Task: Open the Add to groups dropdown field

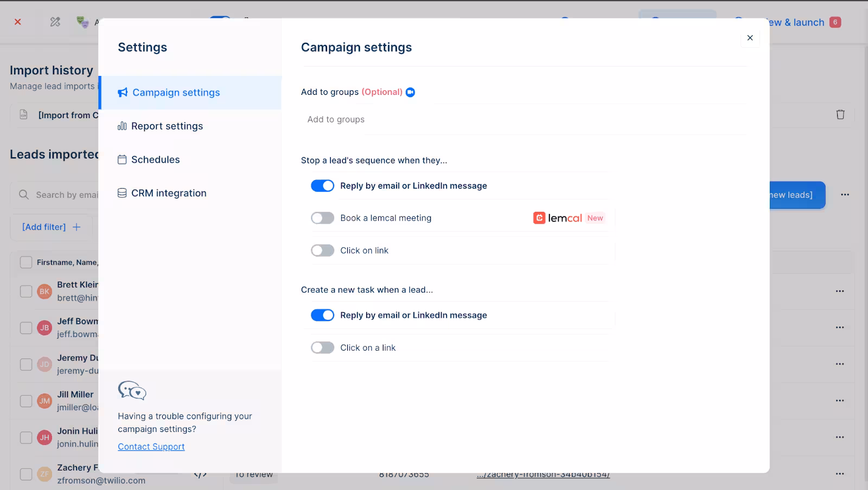Action: click(x=524, y=119)
